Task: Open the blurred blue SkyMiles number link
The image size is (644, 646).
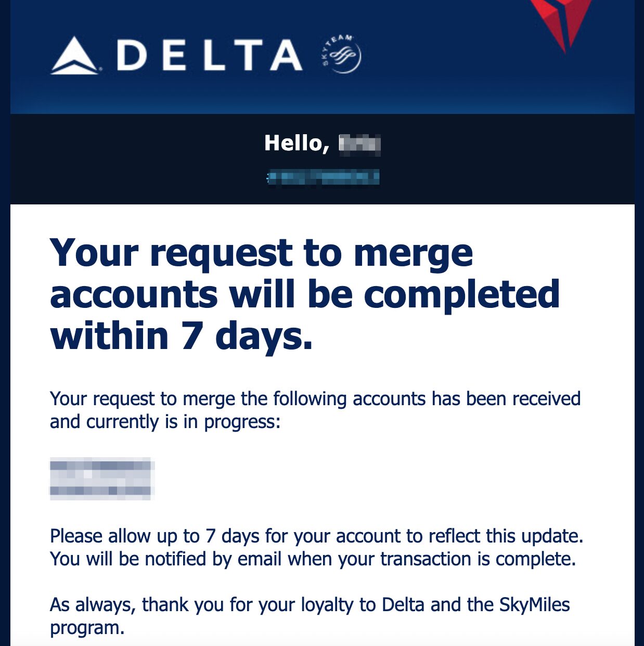Action: pos(323,177)
